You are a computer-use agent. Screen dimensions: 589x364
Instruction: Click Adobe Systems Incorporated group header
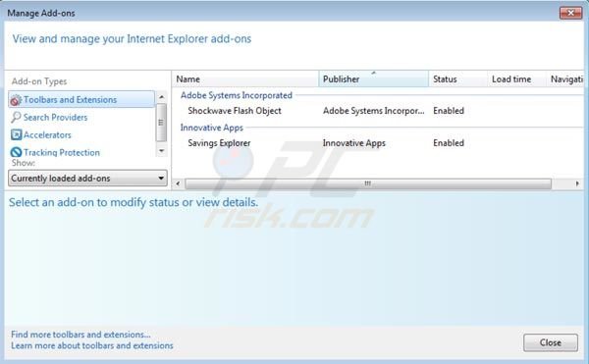[x=237, y=95]
